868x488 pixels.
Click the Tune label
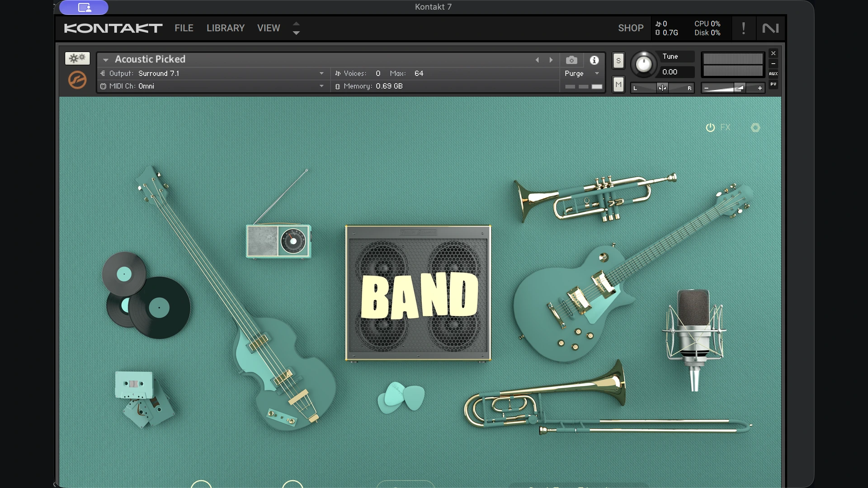(x=670, y=56)
